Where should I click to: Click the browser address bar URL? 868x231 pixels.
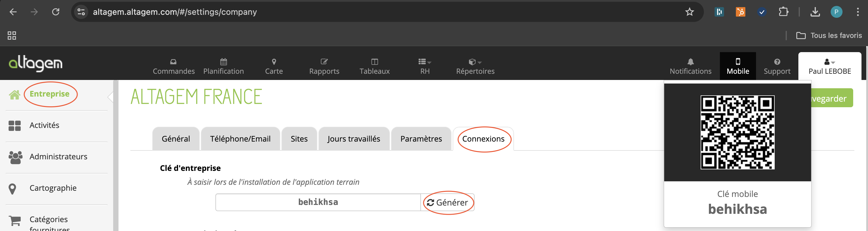tap(174, 12)
